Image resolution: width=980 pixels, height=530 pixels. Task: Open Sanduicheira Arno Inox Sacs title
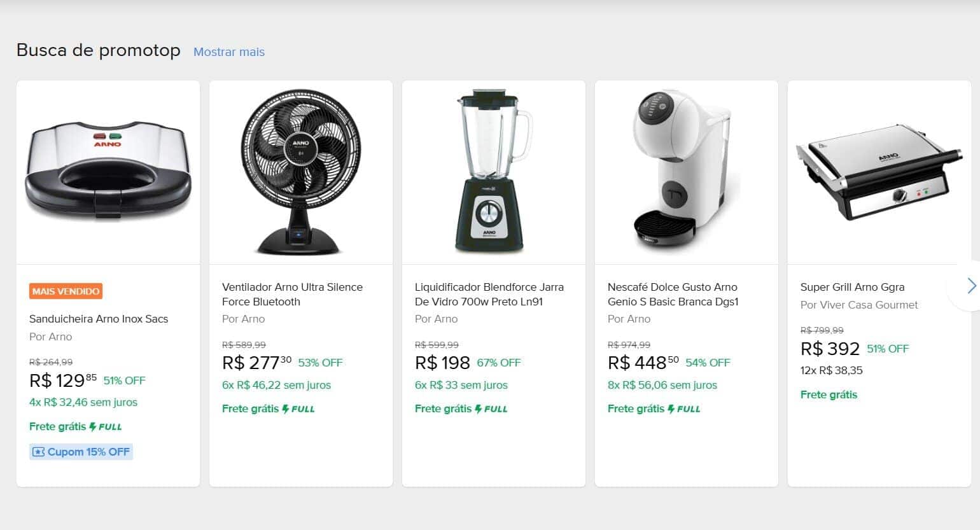point(99,319)
